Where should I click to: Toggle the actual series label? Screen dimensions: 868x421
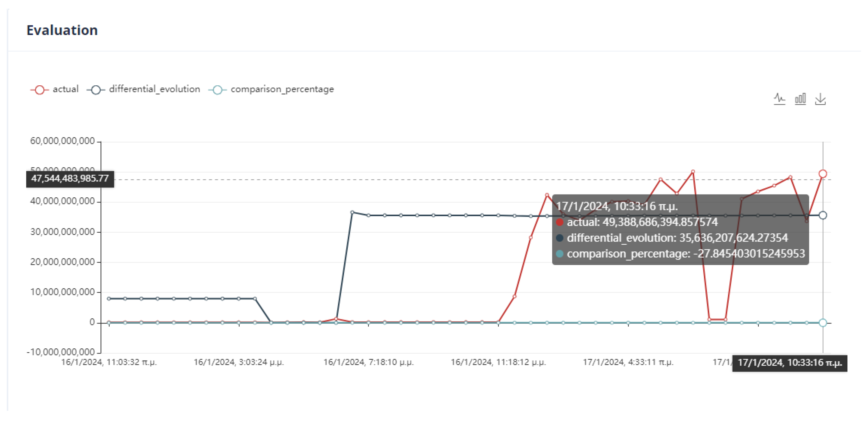click(x=65, y=89)
